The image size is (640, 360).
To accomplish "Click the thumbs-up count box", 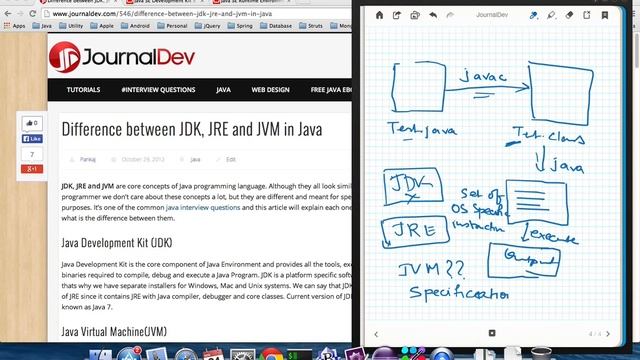I will tap(32, 123).
